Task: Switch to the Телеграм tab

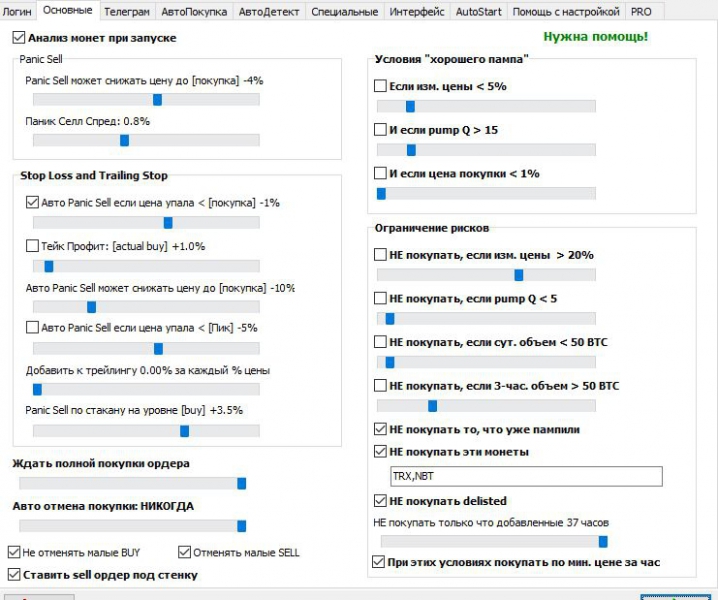Action: (x=126, y=11)
